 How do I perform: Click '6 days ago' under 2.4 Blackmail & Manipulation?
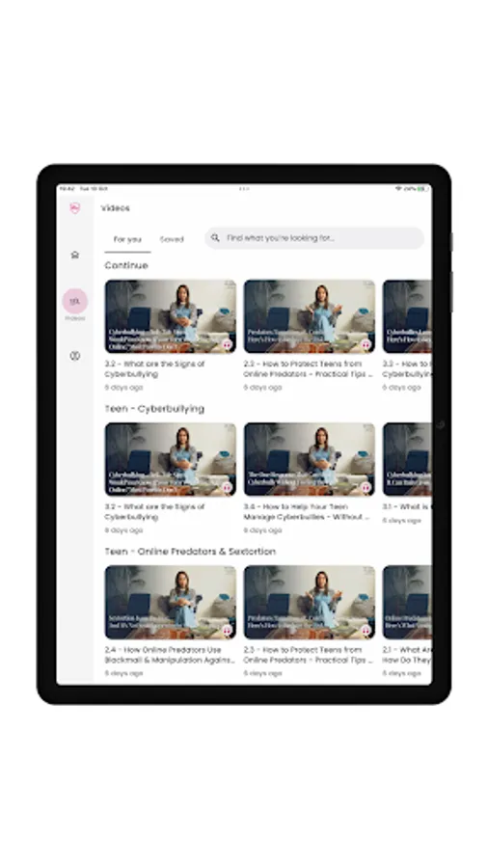123,673
